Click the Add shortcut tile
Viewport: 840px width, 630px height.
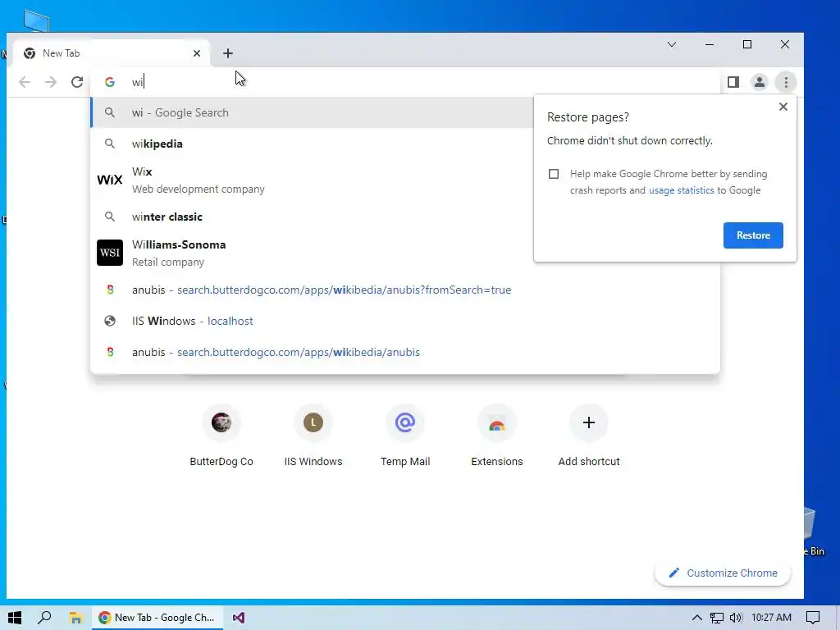pos(589,436)
